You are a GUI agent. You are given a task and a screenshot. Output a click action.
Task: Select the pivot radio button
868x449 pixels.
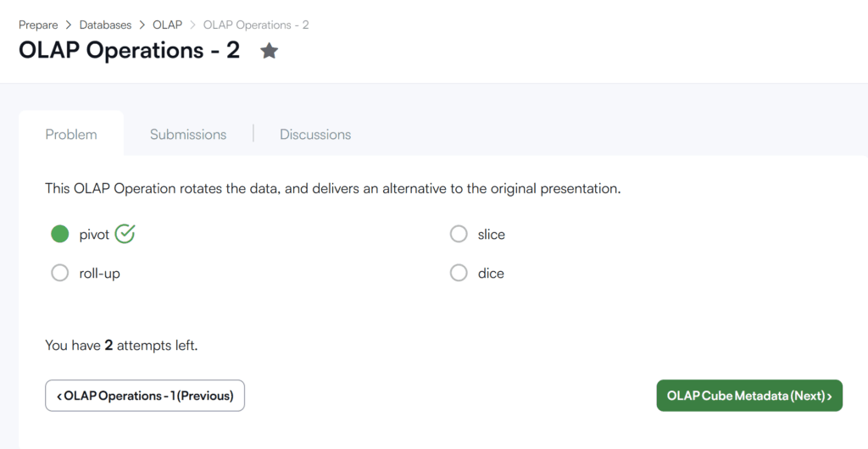pos(60,234)
